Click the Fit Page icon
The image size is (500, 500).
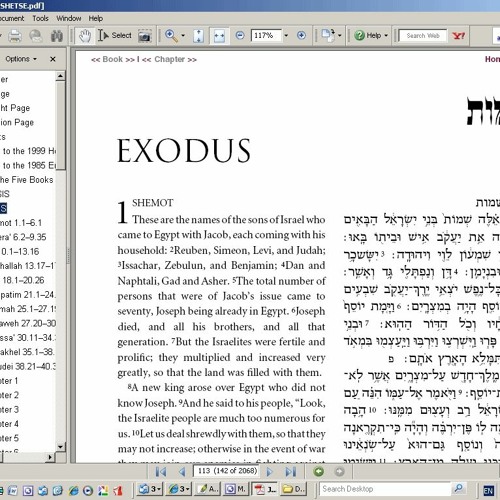198,36
